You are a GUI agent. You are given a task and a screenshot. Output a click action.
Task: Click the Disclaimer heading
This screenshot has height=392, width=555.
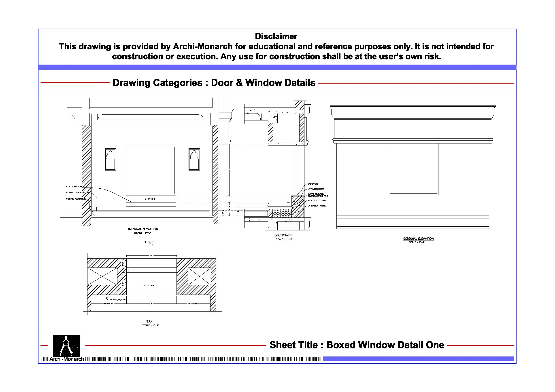tap(276, 36)
